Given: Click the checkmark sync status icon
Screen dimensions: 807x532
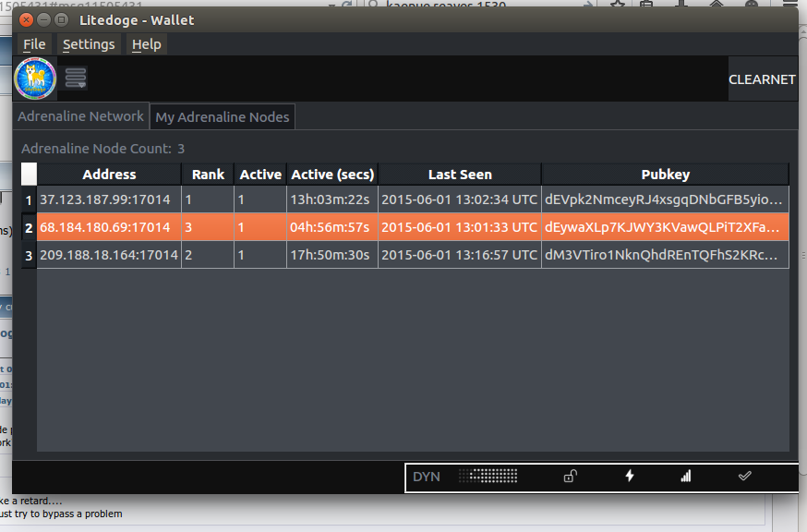Looking at the screenshot, I should tap(744, 476).
